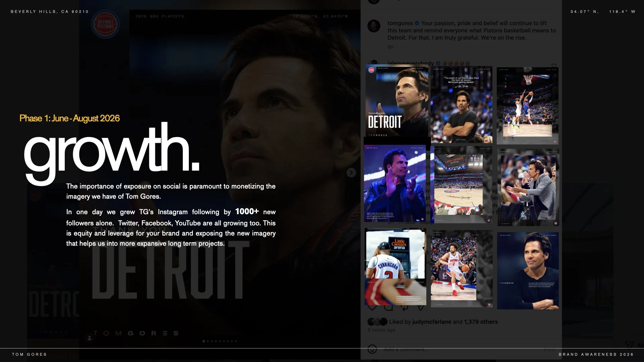Select the carousel pagination dots
Image resolution: width=644 pixels, height=362 pixels.
220,341
